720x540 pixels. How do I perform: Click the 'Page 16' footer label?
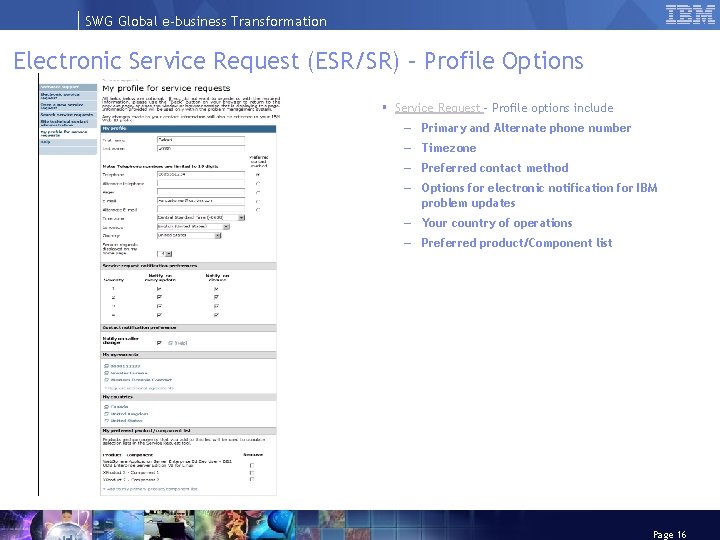tap(669, 534)
